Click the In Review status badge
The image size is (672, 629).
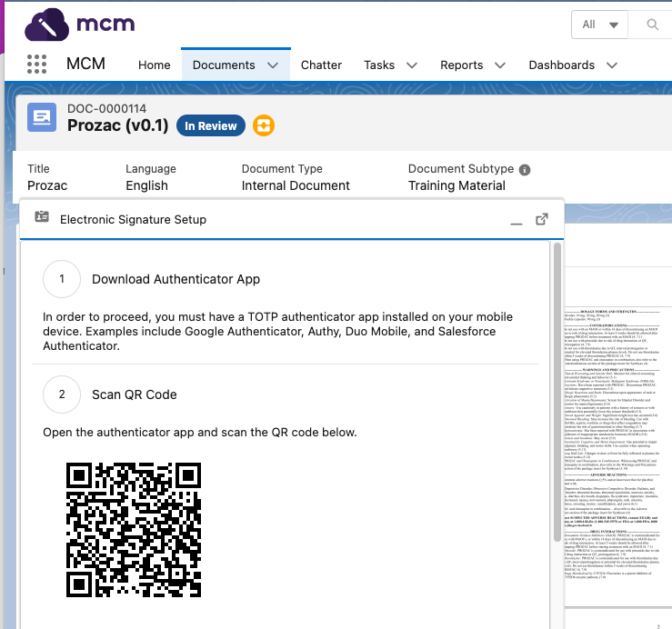click(x=211, y=126)
